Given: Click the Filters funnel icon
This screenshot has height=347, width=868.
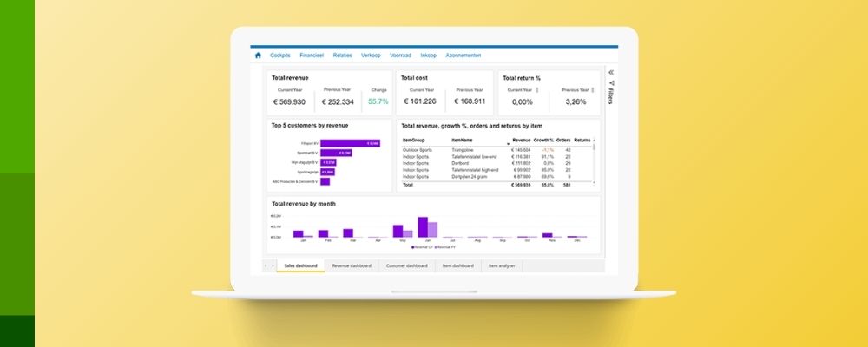Looking at the screenshot, I should coord(611,83).
